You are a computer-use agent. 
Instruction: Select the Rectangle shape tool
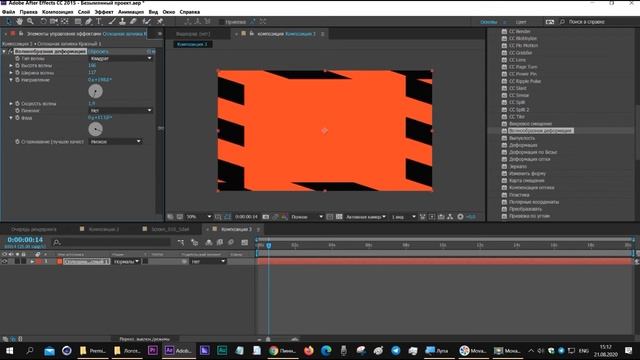tap(78, 22)
